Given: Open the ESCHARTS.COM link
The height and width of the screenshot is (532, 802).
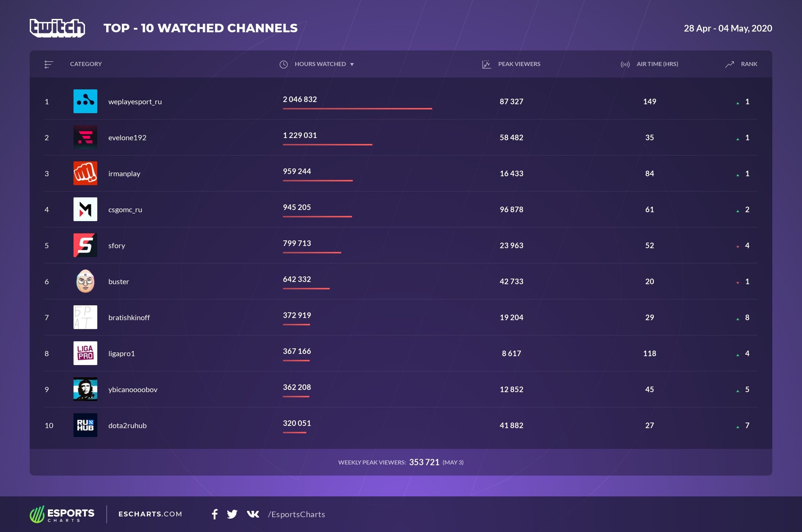Looking at the screenshot, I should [150, 514].
